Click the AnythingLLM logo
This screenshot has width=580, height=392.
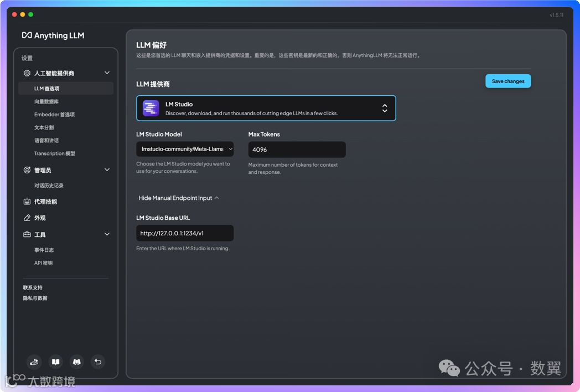[53, 35]
